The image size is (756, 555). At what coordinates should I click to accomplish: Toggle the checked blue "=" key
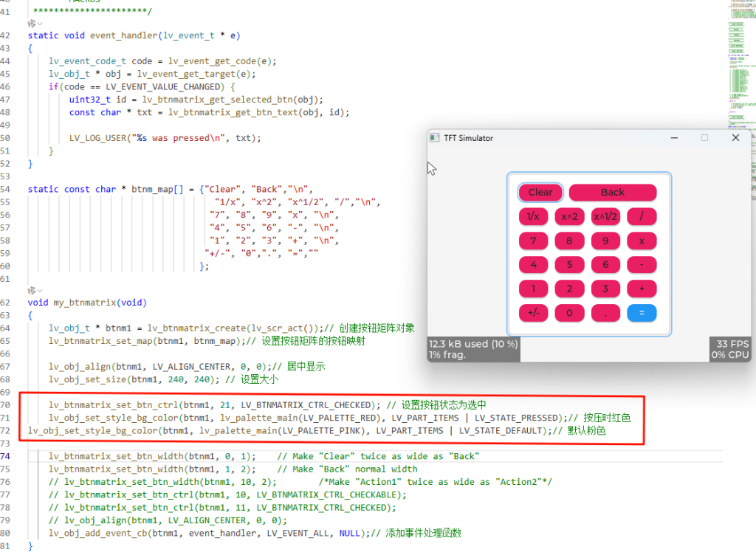[642, 313]
